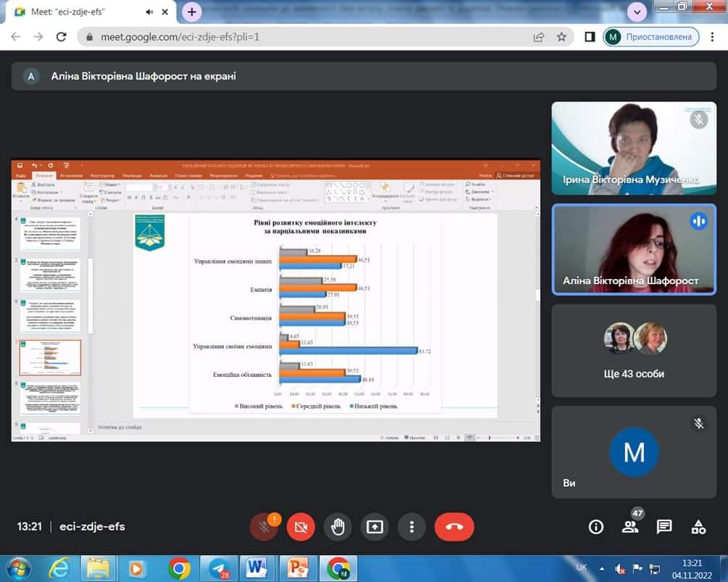Click the red leave call button
This screenshot has height=582, width=728.
tap(455, 527)
